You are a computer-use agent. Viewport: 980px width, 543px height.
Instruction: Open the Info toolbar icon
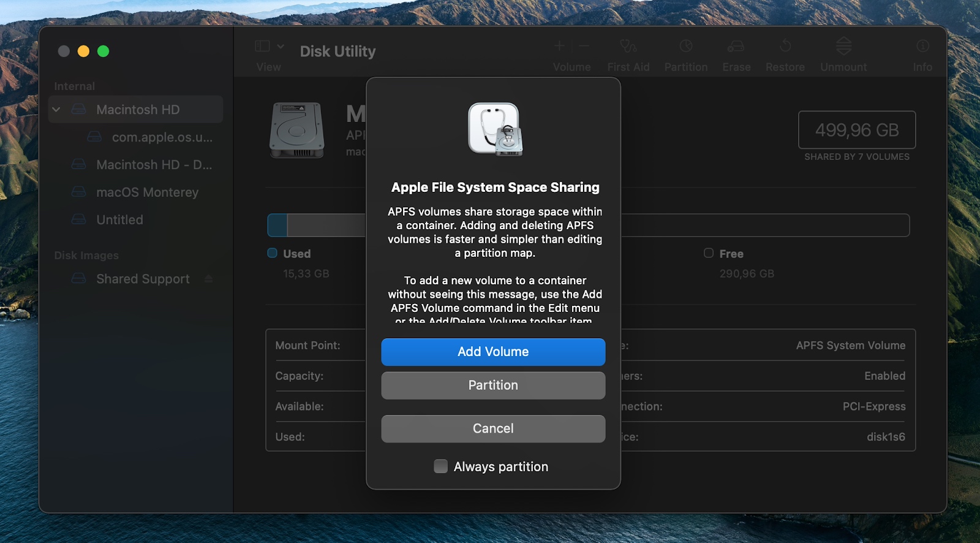922,47
